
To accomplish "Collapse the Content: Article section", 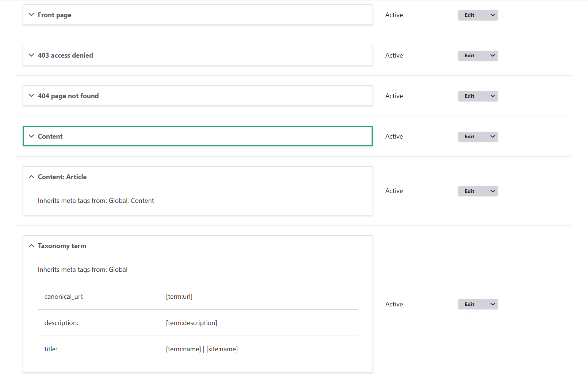I will pyautogui.click(x=31, y=177).
